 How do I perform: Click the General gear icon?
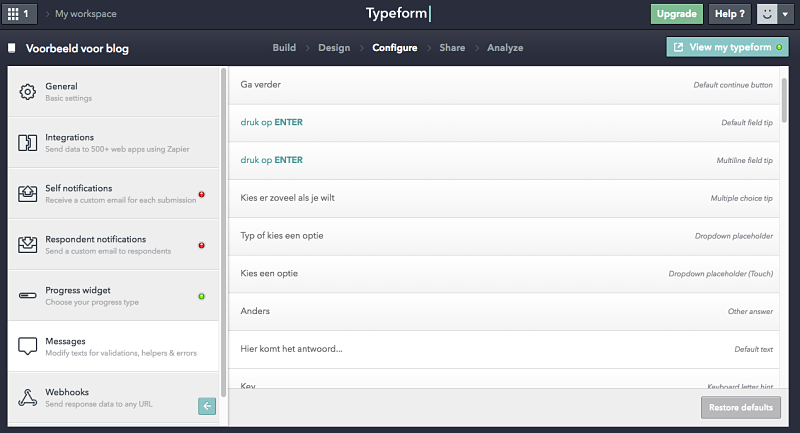(28, 92)
